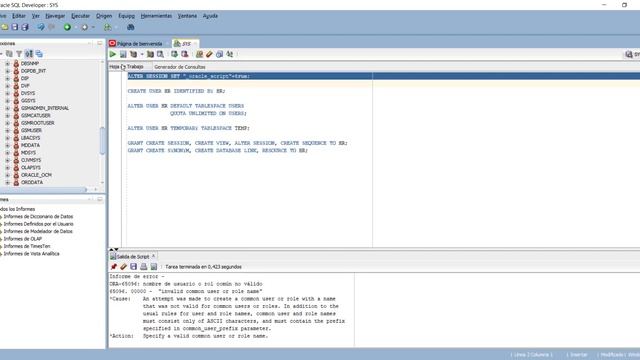
Task: Expand the ORACLE_OCM user node
Action: (7, 175)
